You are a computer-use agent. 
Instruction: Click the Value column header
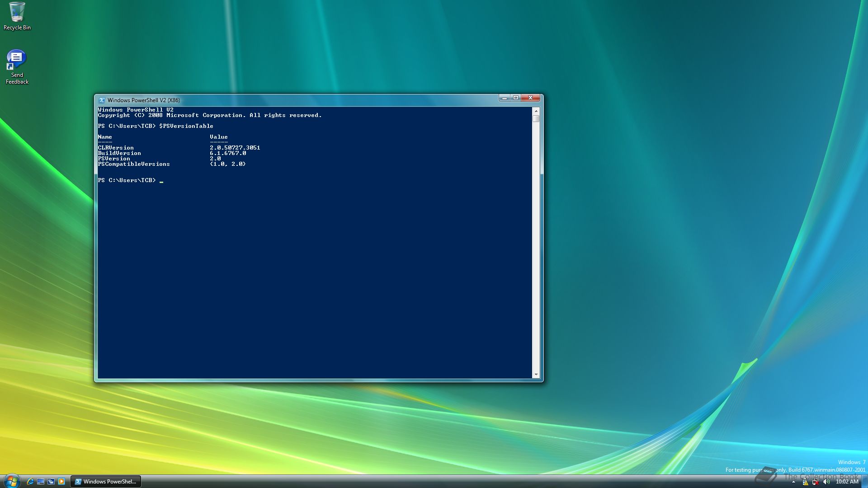(219, 137)
